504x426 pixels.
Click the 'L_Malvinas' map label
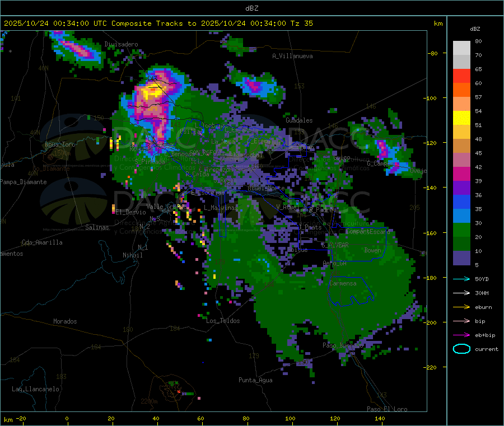(221, 208)
